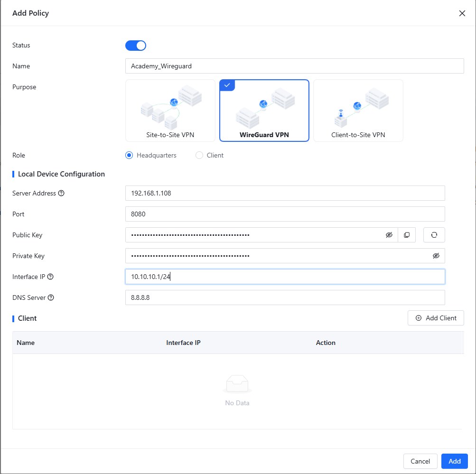Open DNS Server help tooltip icon
Viewport: 476px width, 474px height.
click(x=51, y=297)
